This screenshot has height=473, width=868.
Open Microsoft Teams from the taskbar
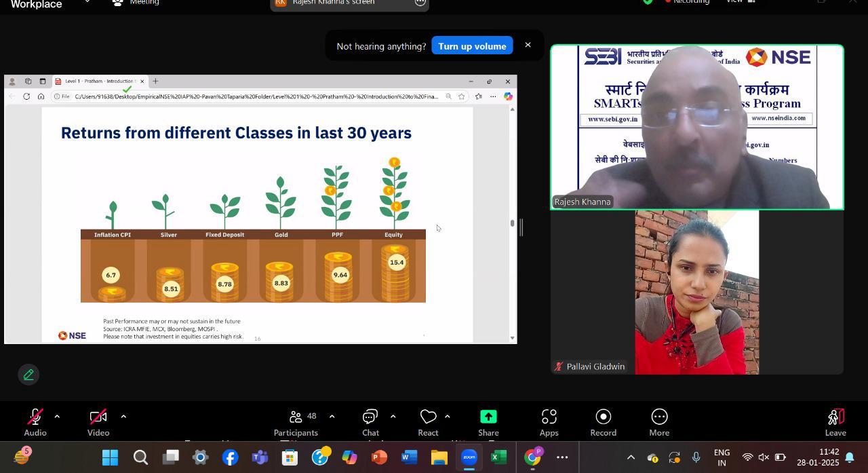(260, 457)
